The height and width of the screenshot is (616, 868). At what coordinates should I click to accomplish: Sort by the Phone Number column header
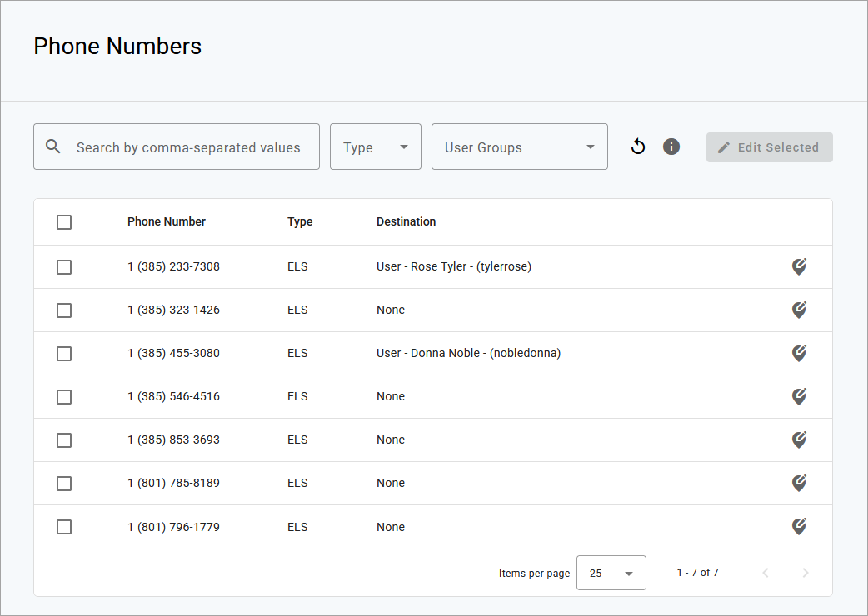(x=166, y=221)
